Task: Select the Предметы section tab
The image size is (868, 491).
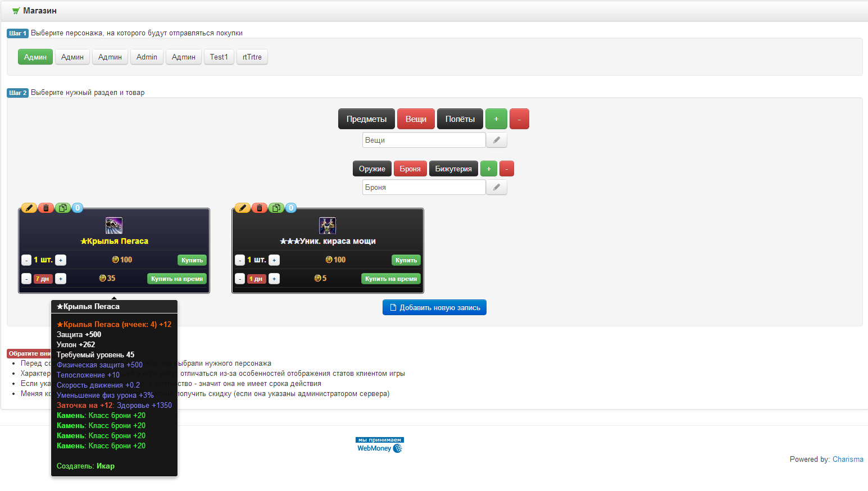Action: pos(366,119)
